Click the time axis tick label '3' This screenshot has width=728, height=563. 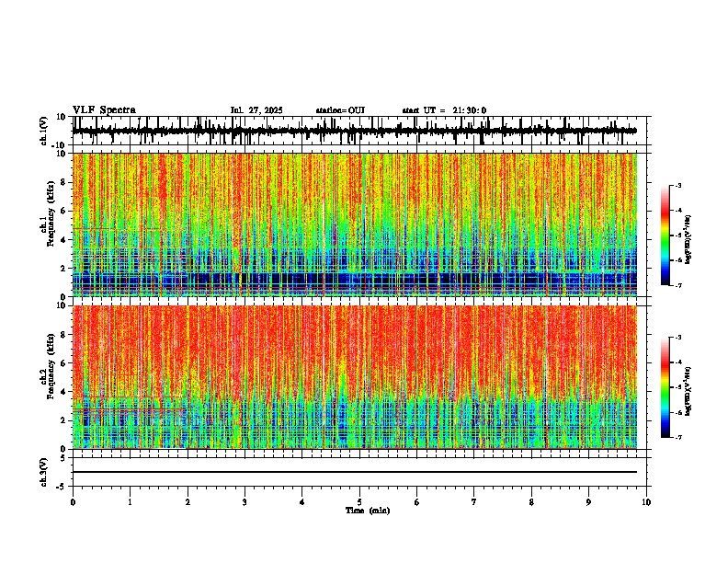(245, 502)
